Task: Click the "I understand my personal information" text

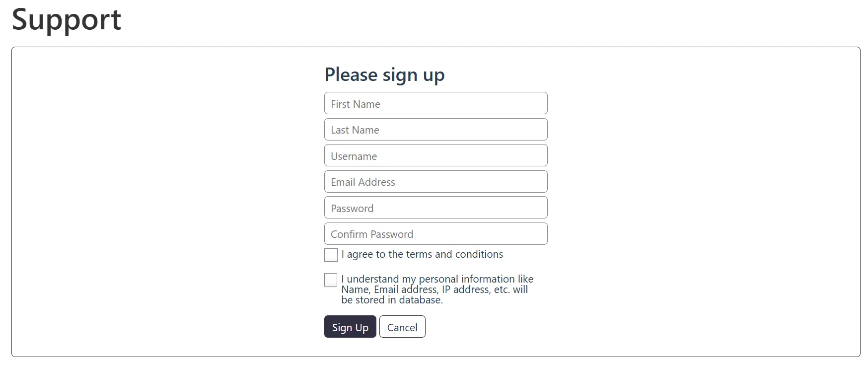Action: [x=437, y=279]
